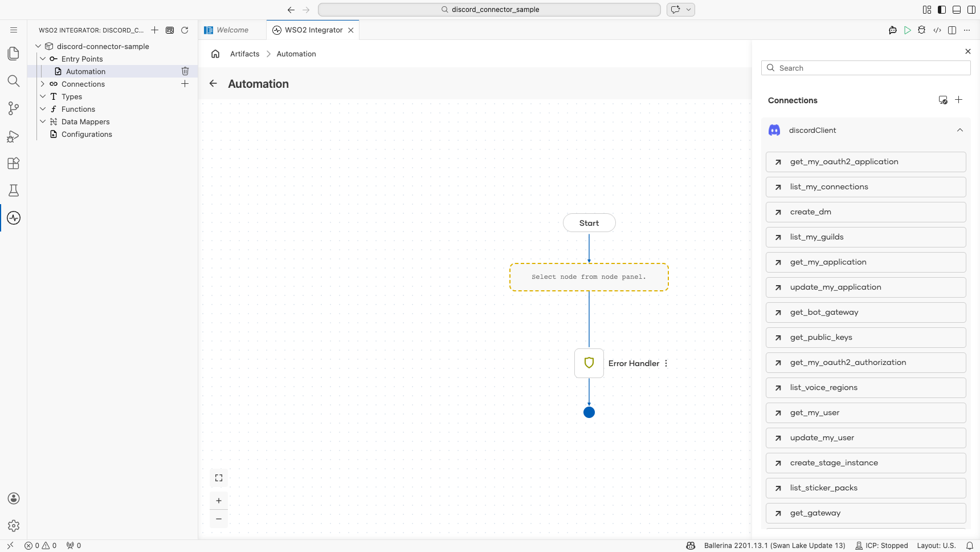Select the Error Handler shield node
The image size is (980, 552).
point(589,363)
